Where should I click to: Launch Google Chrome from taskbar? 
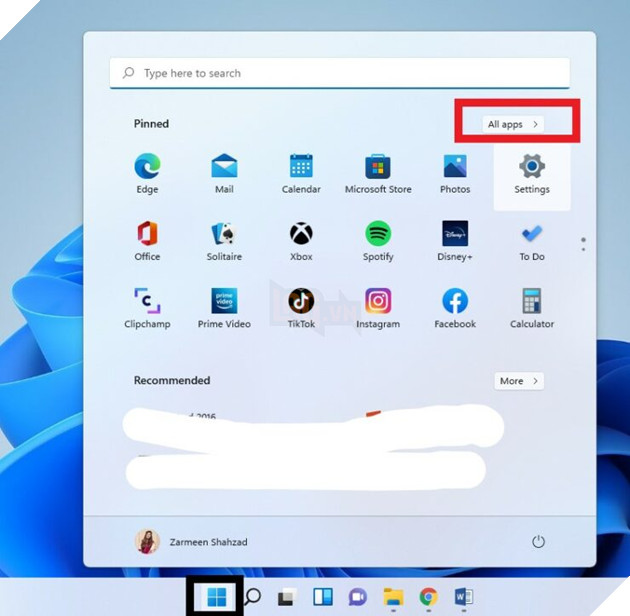point(428,597)
